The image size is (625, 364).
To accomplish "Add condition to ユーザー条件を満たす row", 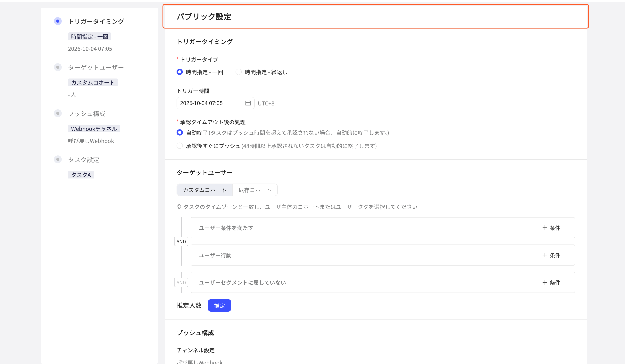I will (551, 228).
